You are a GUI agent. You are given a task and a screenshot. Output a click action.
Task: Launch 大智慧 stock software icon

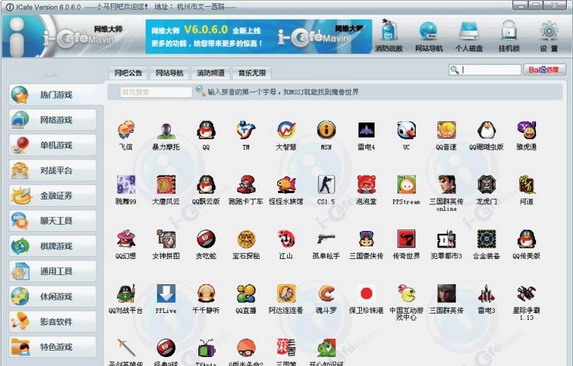click(286, 130)
